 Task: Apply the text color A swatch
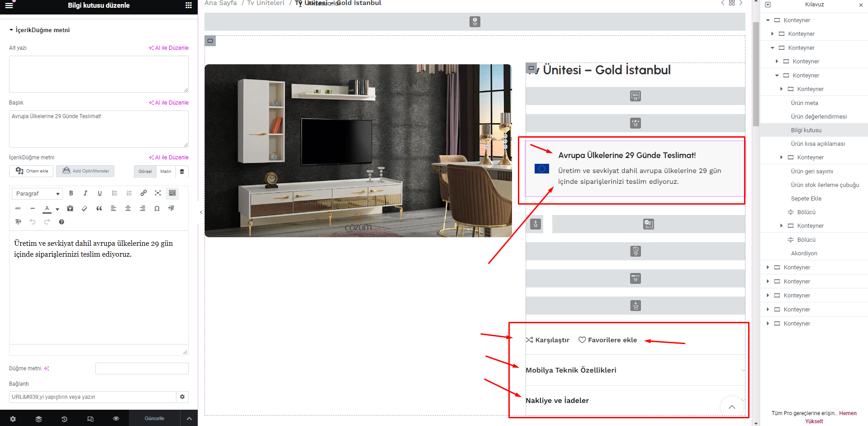click(47, 209)
